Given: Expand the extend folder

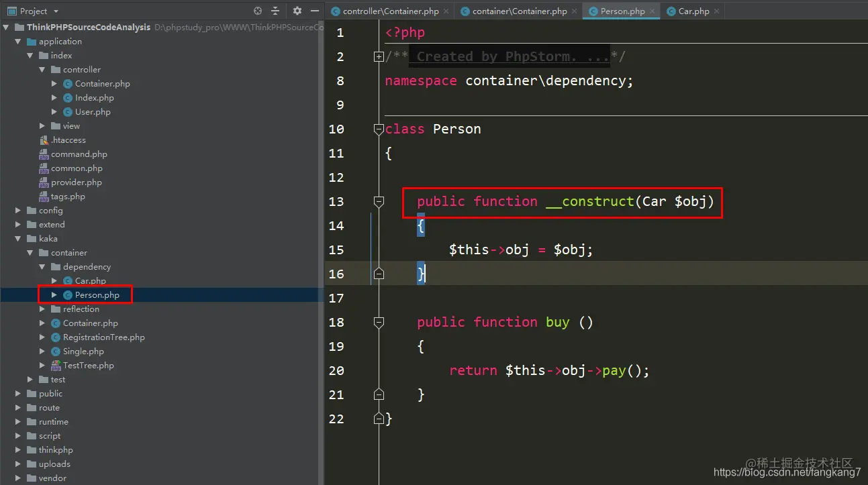Looking at the screenshot, I should point(18,225).
